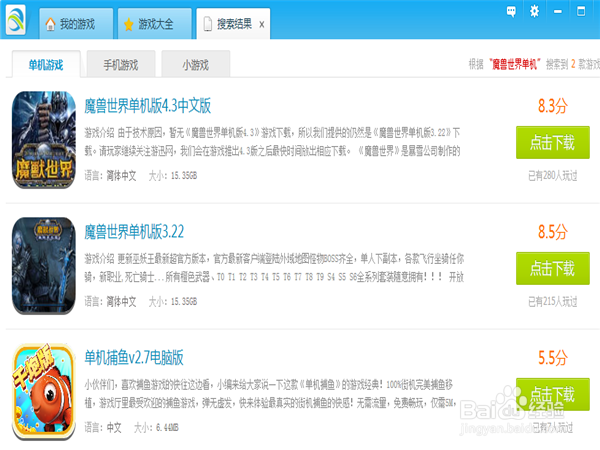Image resolution: width=600 pixels, height=450 pixels.
Task: Click the page icon on 搜索结果 tab
Action: tap(207, 24)
